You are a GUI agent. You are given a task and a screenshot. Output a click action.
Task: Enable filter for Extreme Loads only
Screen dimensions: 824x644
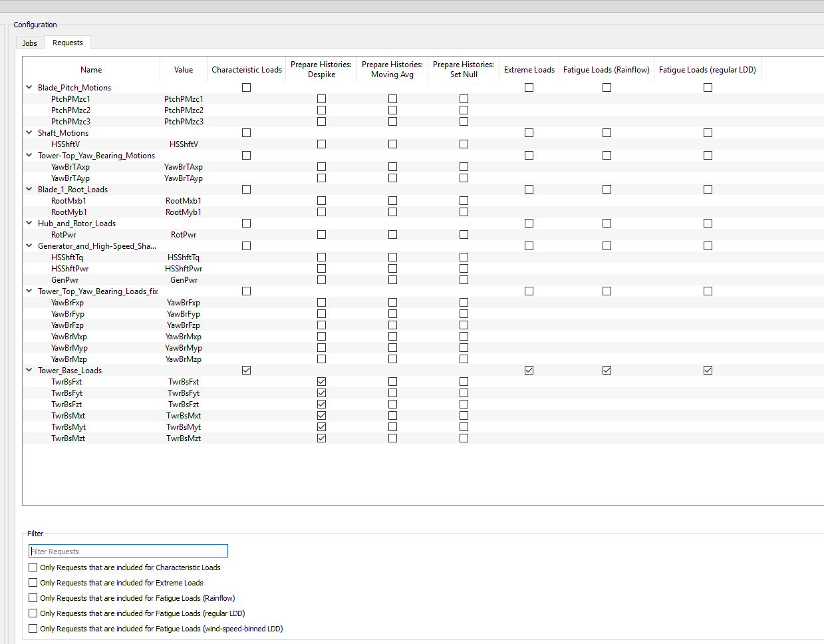point(33,583)
